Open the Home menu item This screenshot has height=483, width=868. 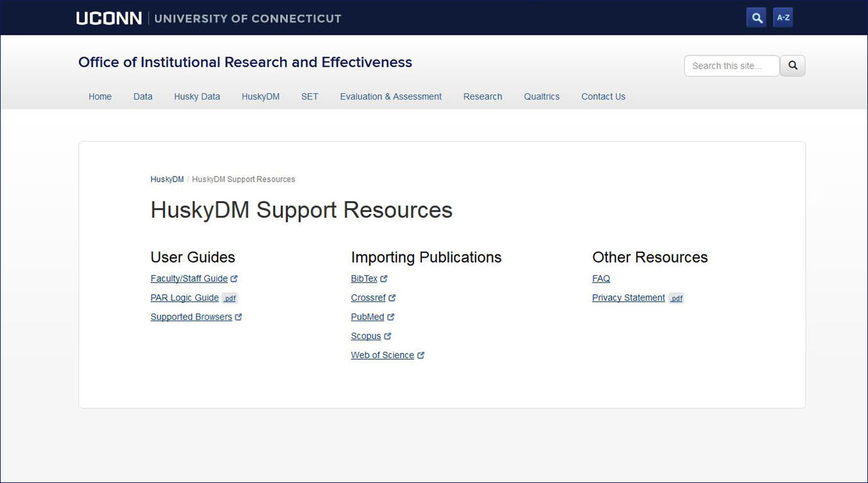point(100,96)
